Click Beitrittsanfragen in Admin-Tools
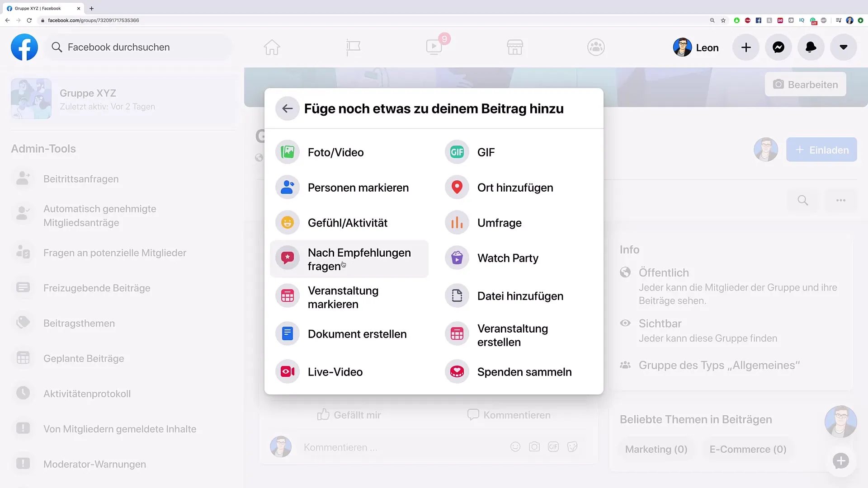The width and height of the screenshot is (868, 488). [81, 179]
